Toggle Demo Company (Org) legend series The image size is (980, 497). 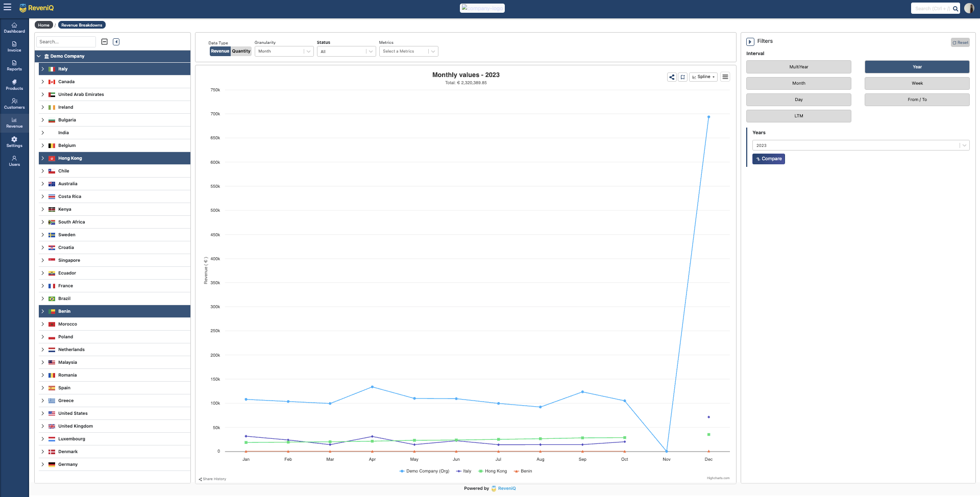(424, 471)
